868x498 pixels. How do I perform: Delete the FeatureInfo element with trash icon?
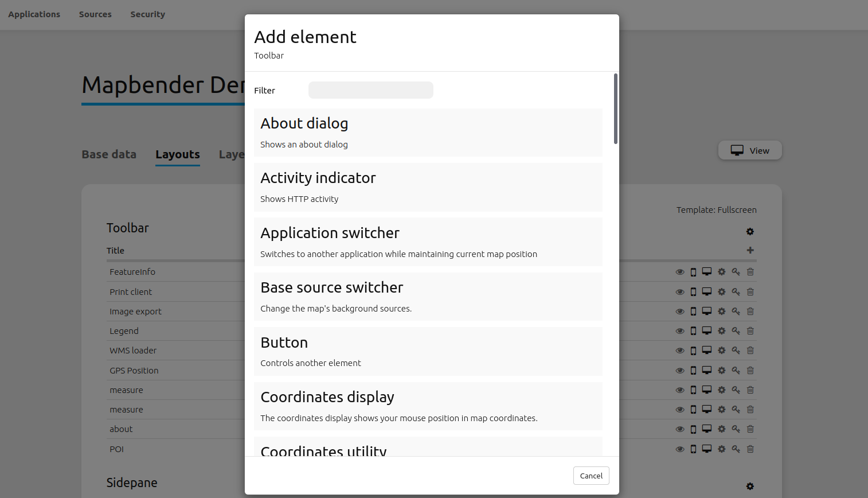pos(750,272)
